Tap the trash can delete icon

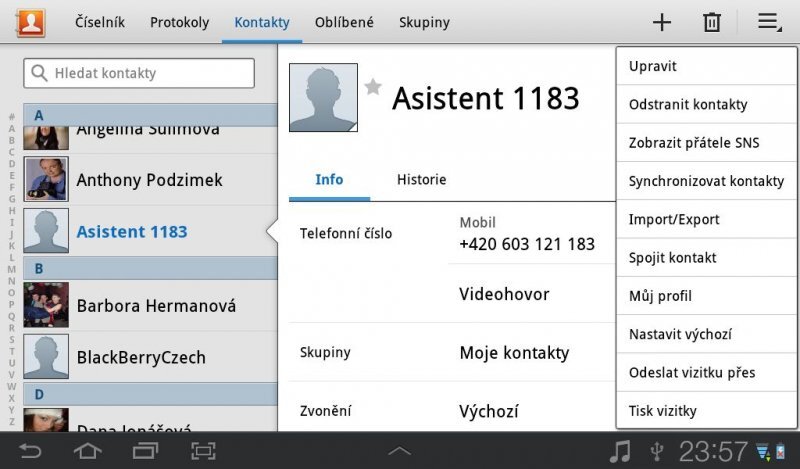tap(712, 22)
